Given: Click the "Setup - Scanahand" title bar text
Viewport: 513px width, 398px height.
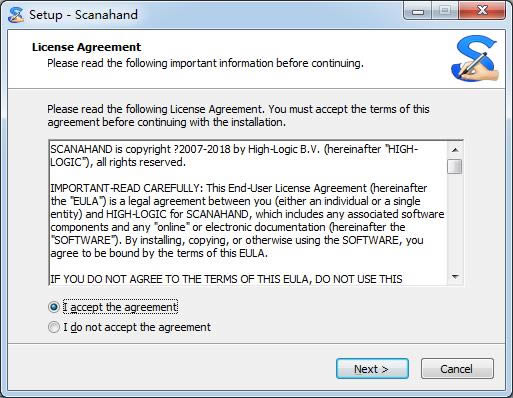Looking at the screenshot, I should click(83, 15).
